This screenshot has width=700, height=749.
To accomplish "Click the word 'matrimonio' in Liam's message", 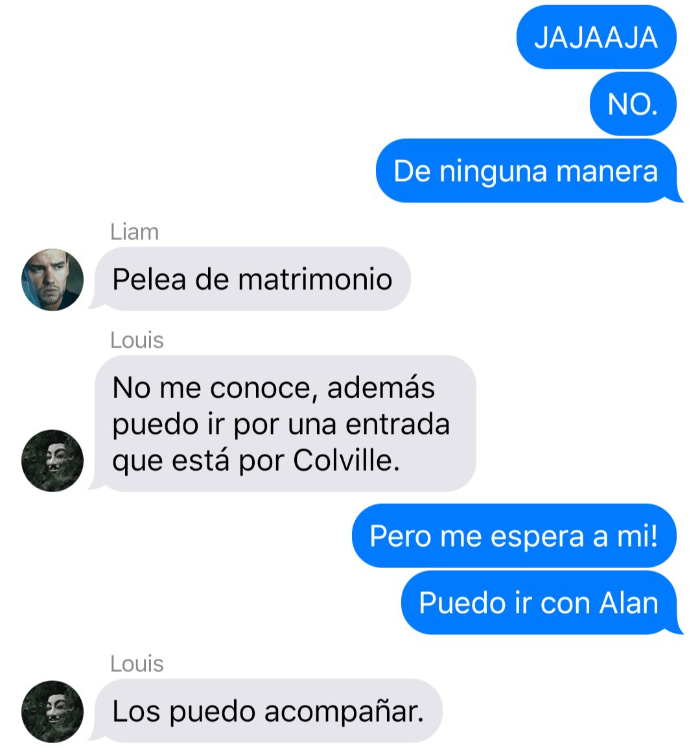I will click(x=315, y=279).
